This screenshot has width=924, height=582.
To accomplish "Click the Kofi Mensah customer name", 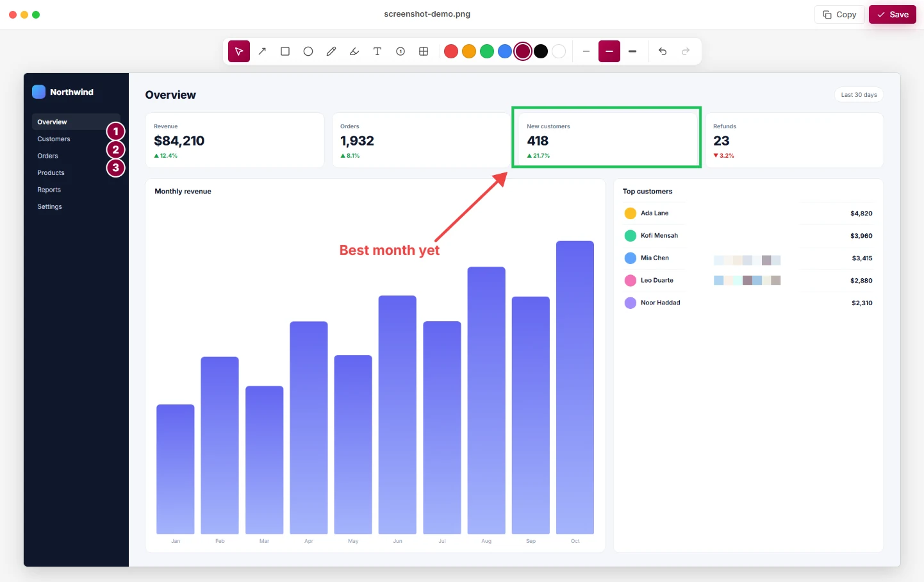I will [659, 236].
